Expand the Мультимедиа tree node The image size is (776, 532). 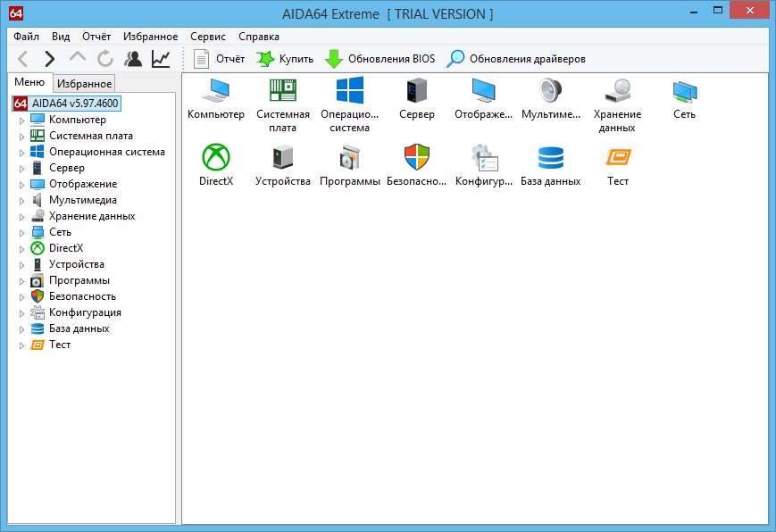(x=21, y=201)
